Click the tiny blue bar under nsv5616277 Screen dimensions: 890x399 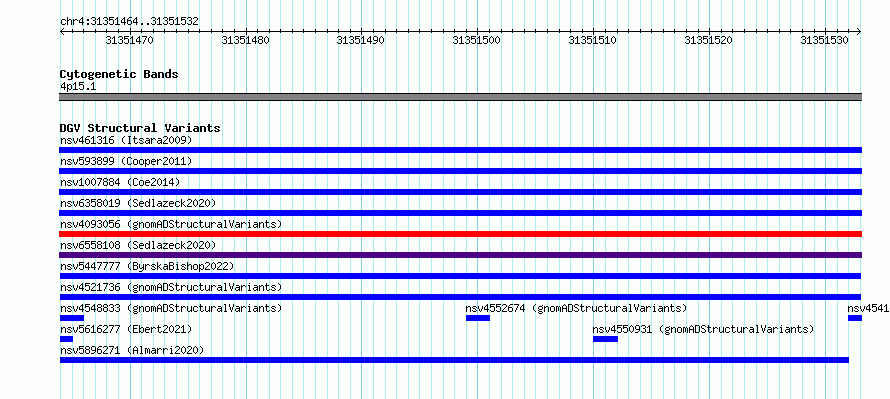(x=66, y=339)
